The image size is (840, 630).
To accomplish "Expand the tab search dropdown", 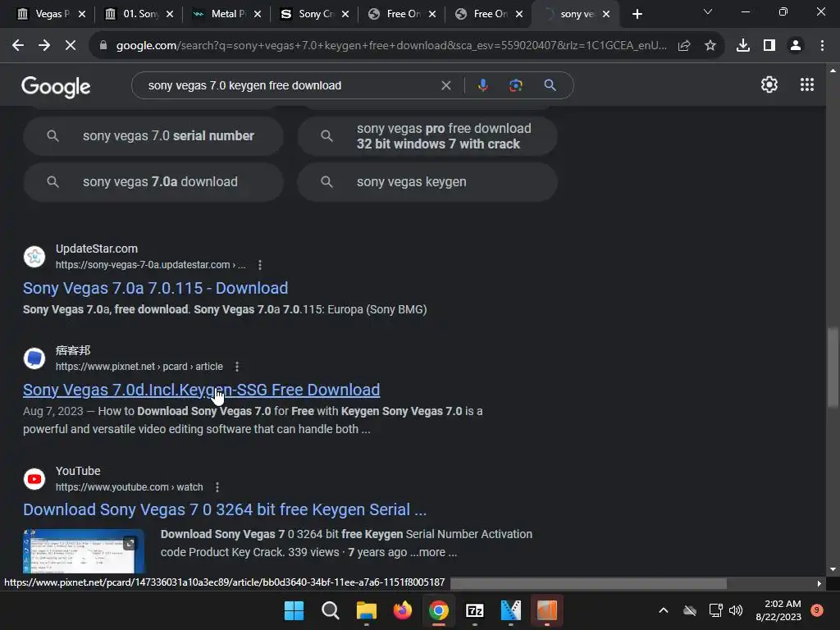I will 708,11.
